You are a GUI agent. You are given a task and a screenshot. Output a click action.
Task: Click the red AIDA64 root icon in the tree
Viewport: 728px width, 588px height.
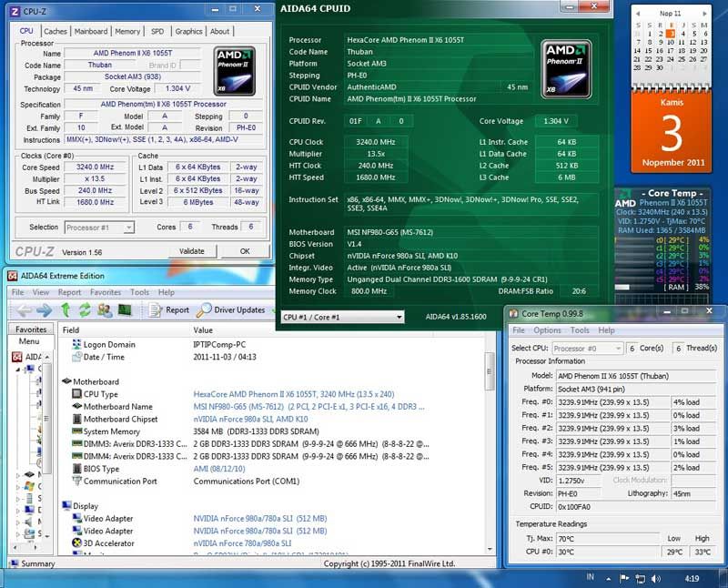(x=17, y=357)
